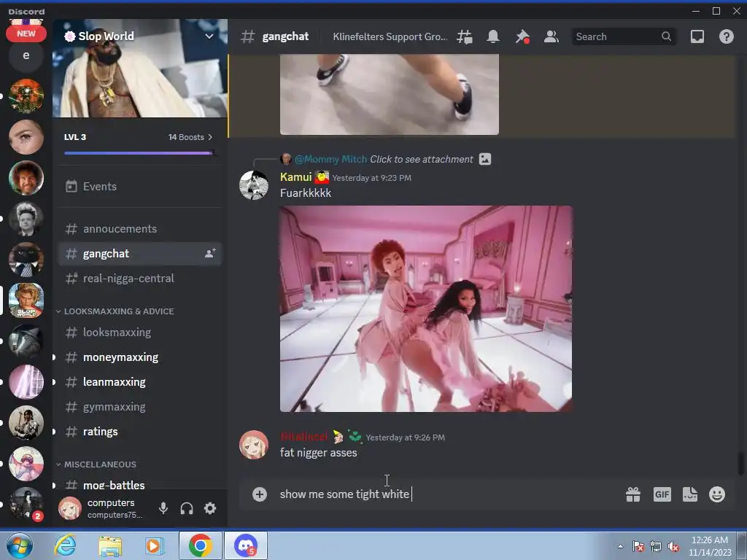Open the GIF picker
The height and width of the screenshot is (560, 747).
click(x=662, y=494)
